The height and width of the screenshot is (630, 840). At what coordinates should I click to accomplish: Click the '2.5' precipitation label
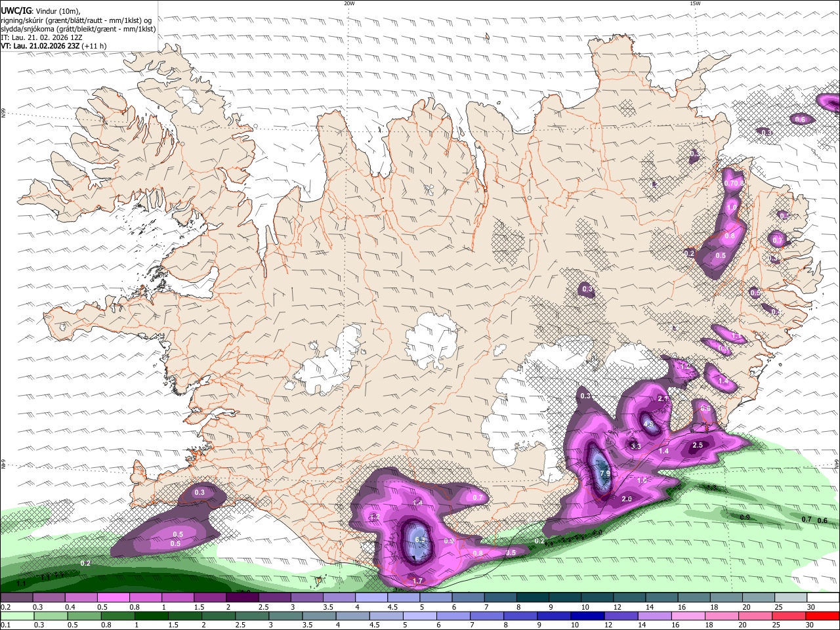698,445
